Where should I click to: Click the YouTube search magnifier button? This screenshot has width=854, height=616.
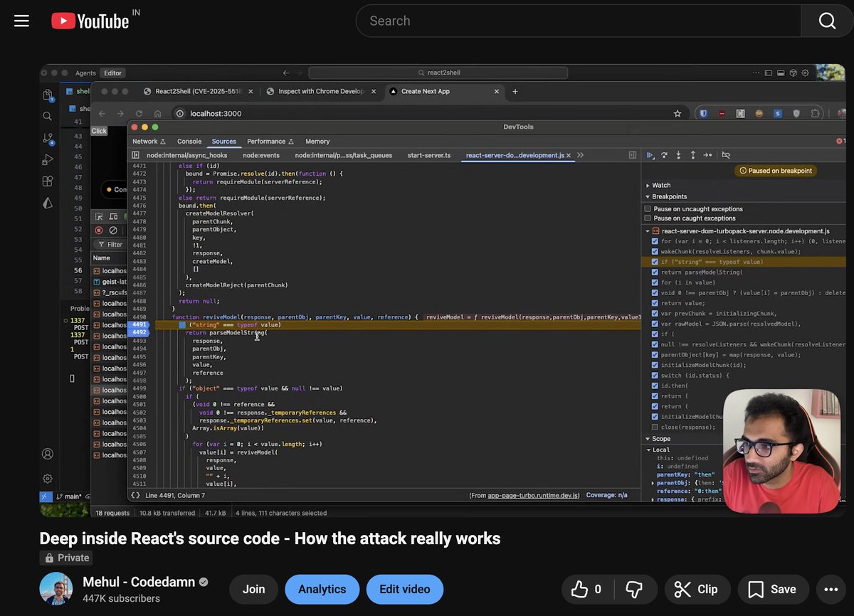coord(827,21)
